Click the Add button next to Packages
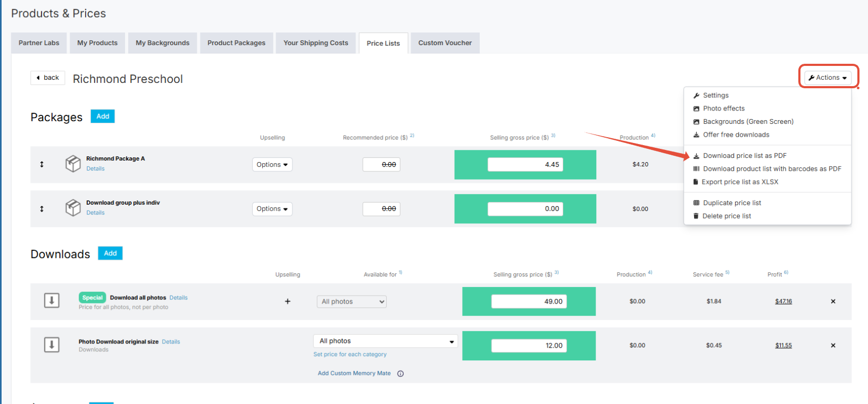This screenshot has height=404, width=868. pos(103,116)
